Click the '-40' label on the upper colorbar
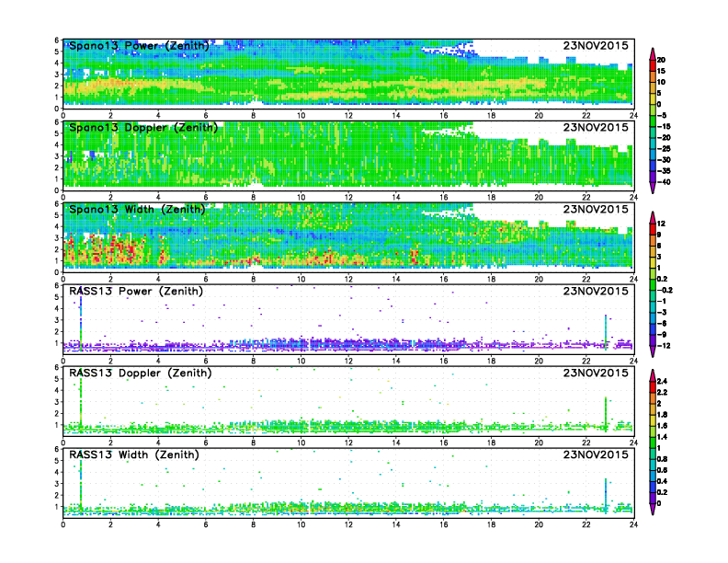This screenshot has height=563, width=728. 664,182
